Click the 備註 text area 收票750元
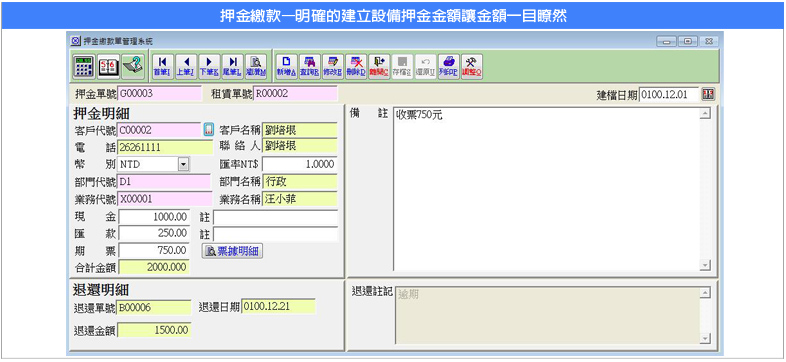The width and height of the screenshot is (786, 362). pos(546,190)
